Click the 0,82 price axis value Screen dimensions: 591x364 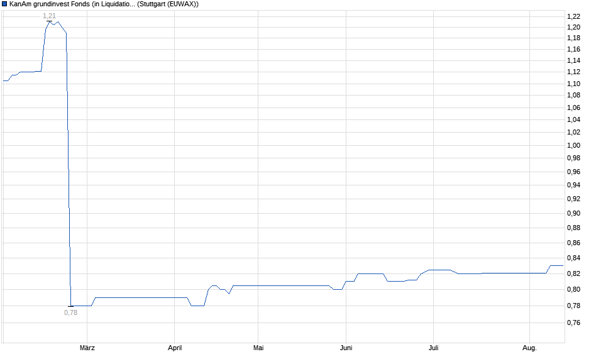[x=573, y=273]
